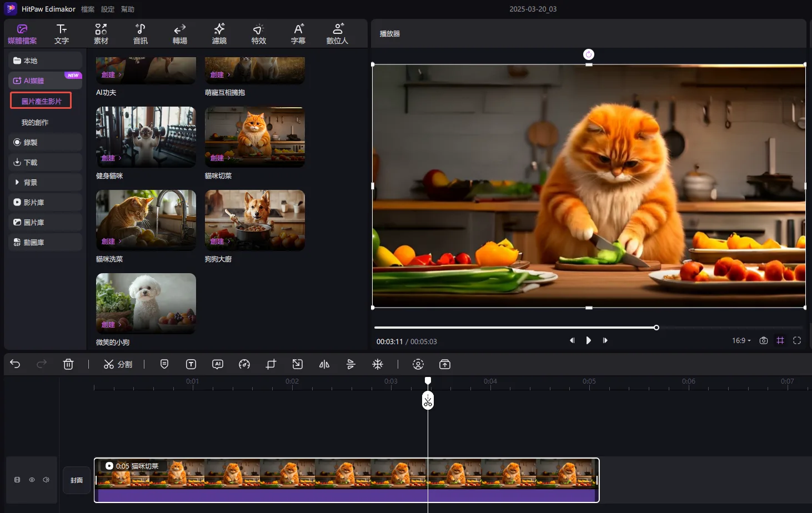The image size is (812, 513).
Task: Switch to the 轉場 tab
Action: (x=179, y=33)
